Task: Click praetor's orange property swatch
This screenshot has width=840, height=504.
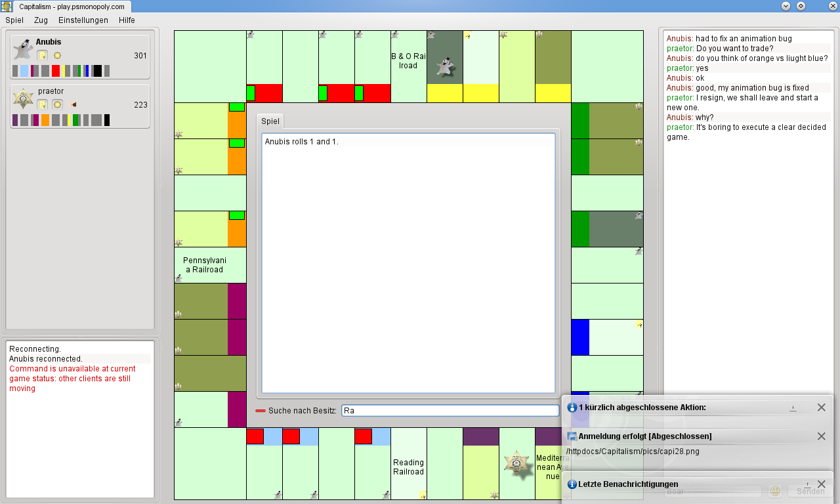Action: [x=45, y=120]
